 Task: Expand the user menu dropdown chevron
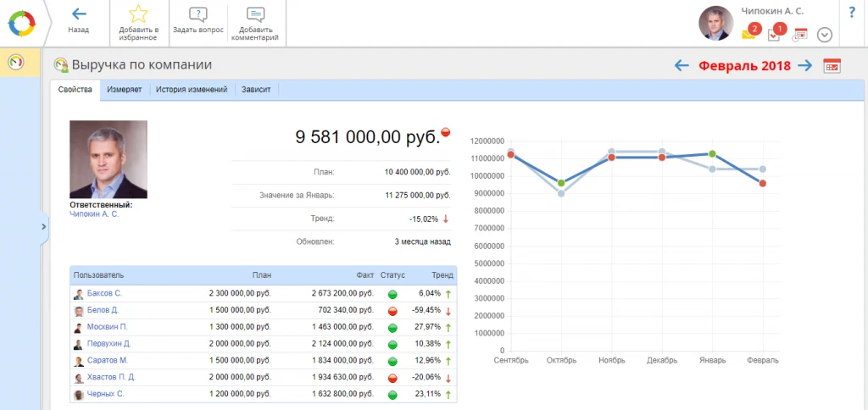pyautogui.click(x=824, y=35)
